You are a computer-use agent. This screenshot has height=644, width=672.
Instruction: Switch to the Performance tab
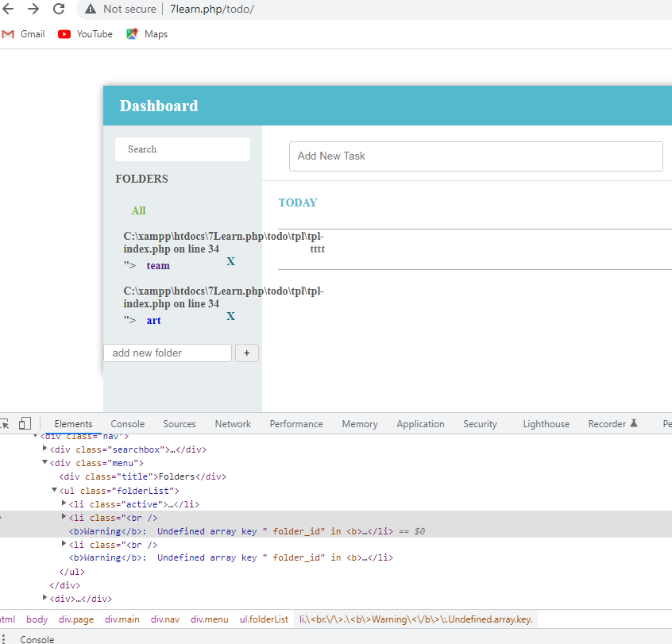point(296,424)
